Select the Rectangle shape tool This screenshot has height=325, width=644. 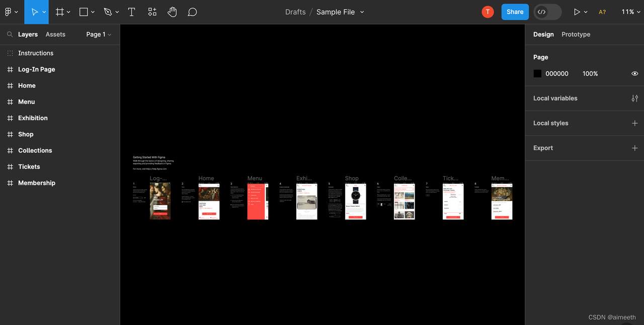pyautogui.click(x=84, y=12)
